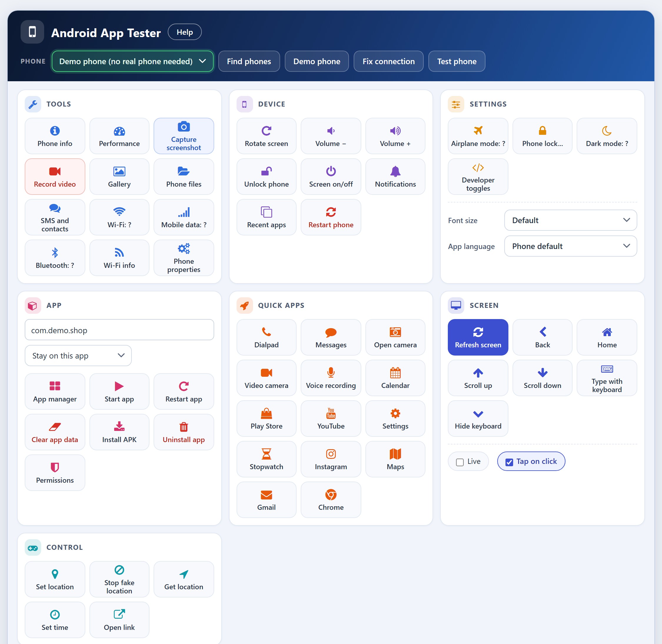Click Find phones button
Screen dimensions: 662x644
(x=249, y=61)
